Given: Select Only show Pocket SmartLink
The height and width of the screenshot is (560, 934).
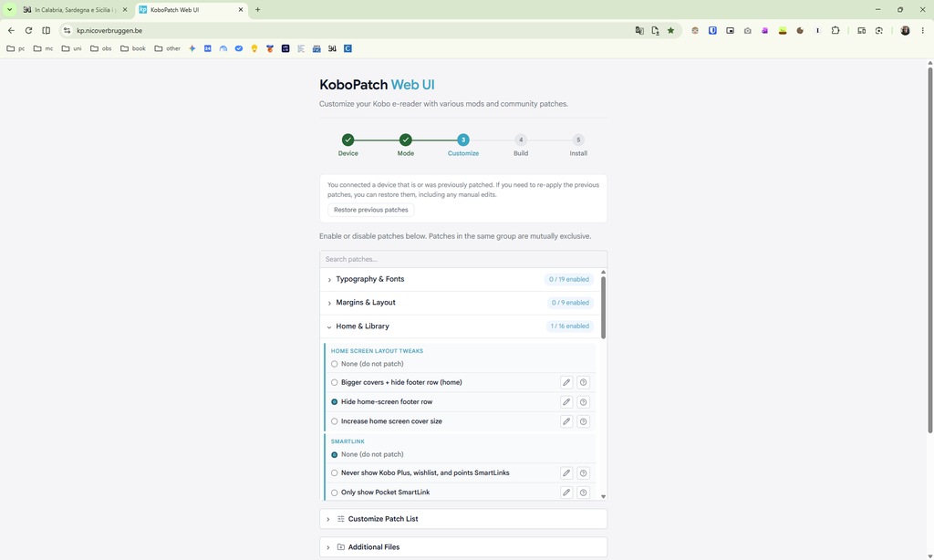Looking at the screenshot, I should (x=334, y=493).
